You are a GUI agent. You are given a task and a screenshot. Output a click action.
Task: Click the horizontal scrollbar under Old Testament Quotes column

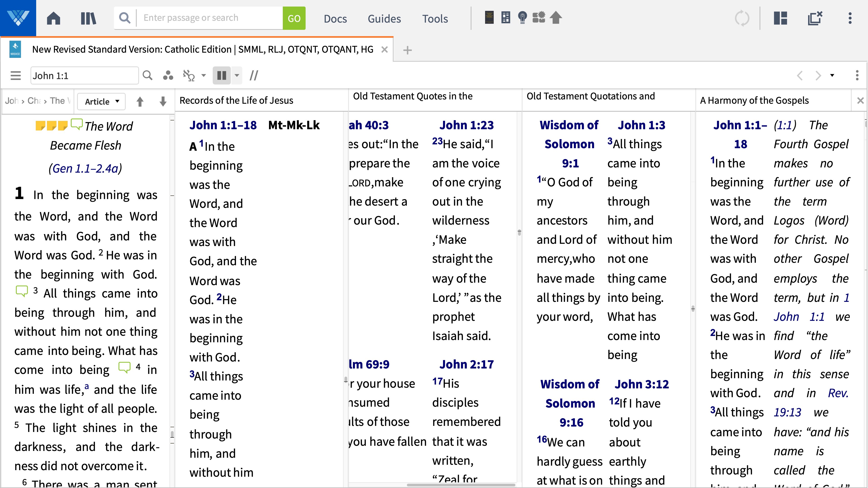(461, 485)
